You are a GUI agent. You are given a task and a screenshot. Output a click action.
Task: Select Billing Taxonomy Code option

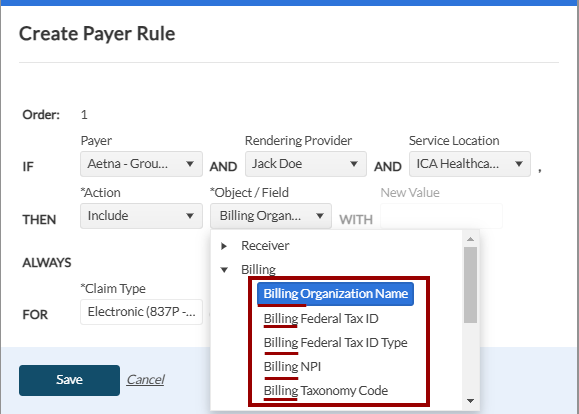pos(326,390)
